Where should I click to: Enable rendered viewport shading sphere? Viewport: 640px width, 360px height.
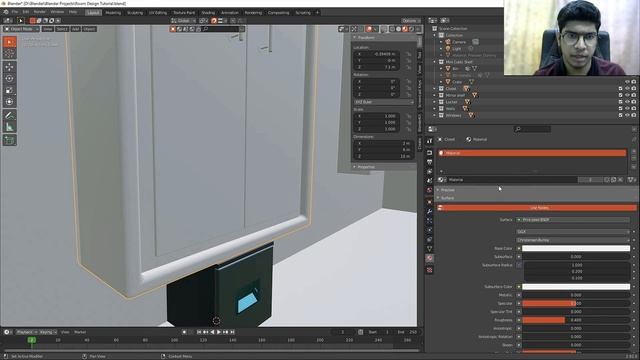pos(411,29)
